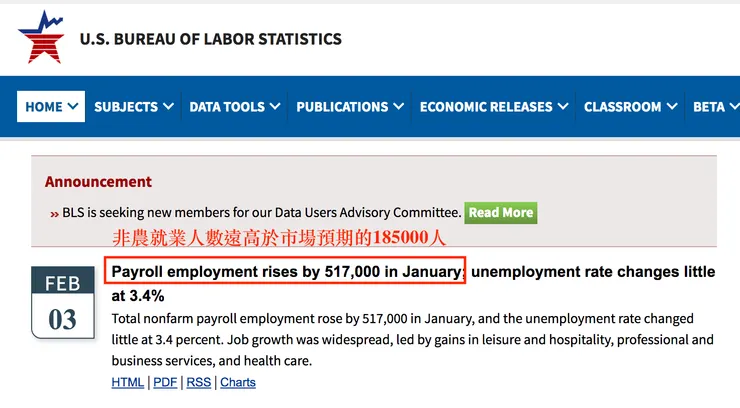Select the HOME menu tab
The width and height of the screenshot is (740, 408).
(44, 107)
